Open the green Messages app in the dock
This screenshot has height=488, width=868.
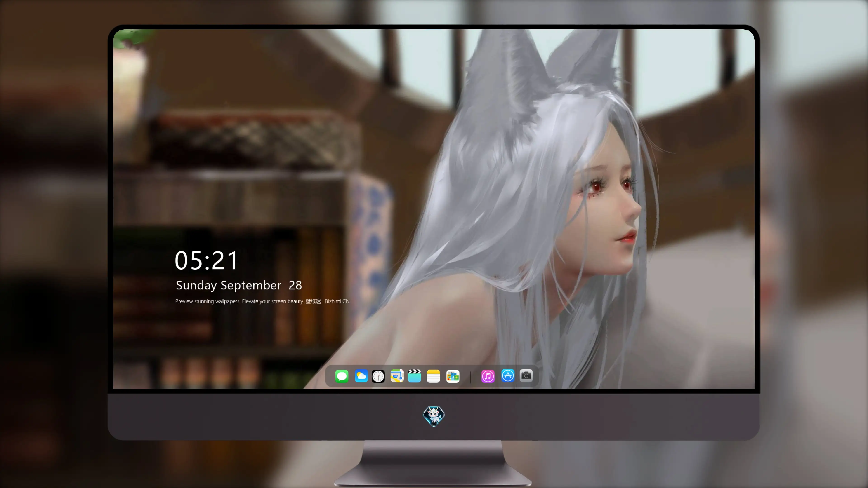(342, 376)
